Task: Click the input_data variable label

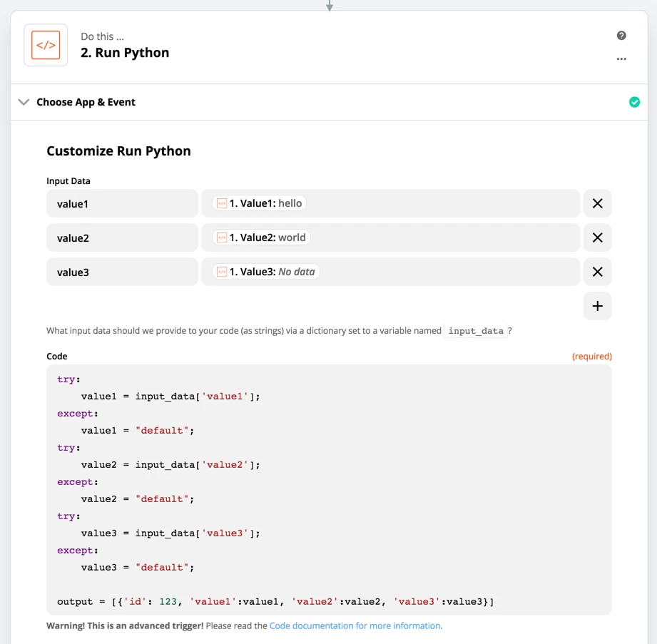Action: (477, 331)
